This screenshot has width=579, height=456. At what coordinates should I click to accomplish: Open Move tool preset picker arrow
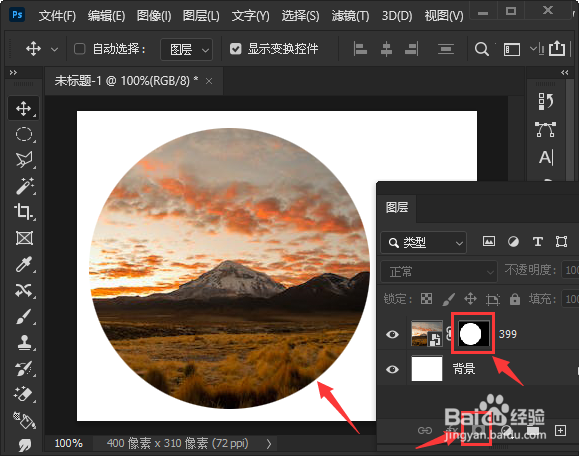tap(54, 49)
